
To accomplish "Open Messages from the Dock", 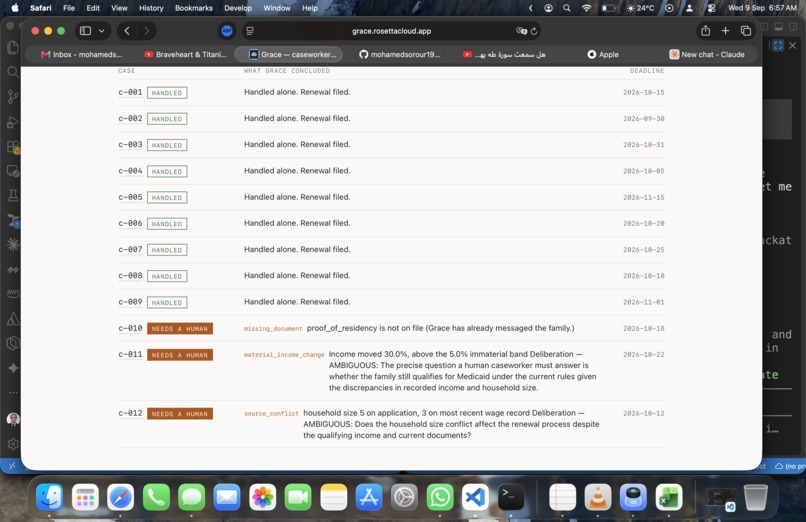I will (x=191, y=497).
